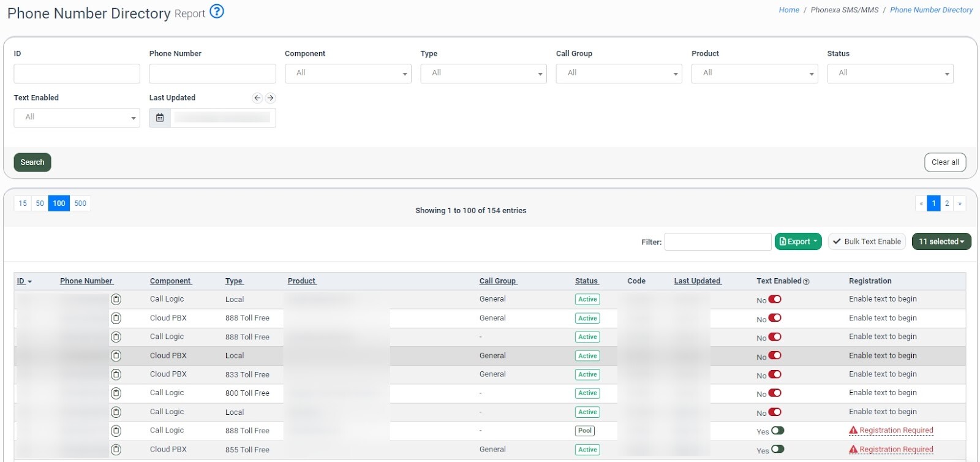980x462 pixels.
Task: Copy phone number in Call Logic 800 Toll Free row
Action: pos(116,393)
